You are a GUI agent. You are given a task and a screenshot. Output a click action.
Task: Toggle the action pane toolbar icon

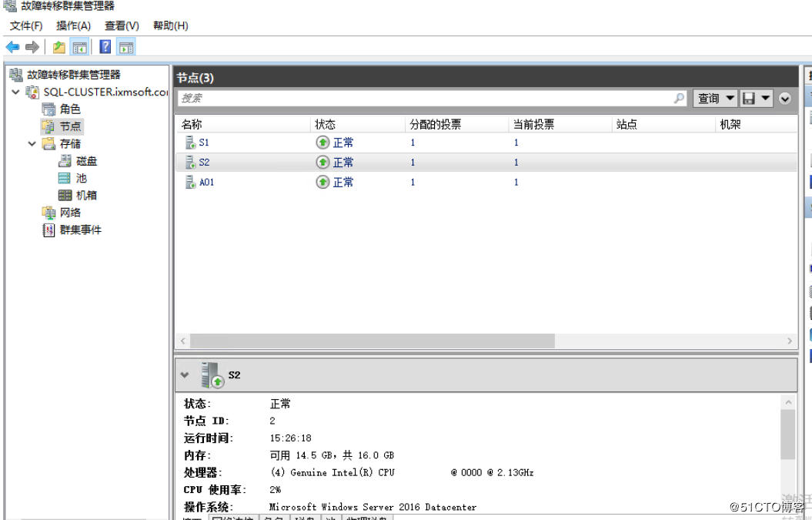click(x=125, y=47)
